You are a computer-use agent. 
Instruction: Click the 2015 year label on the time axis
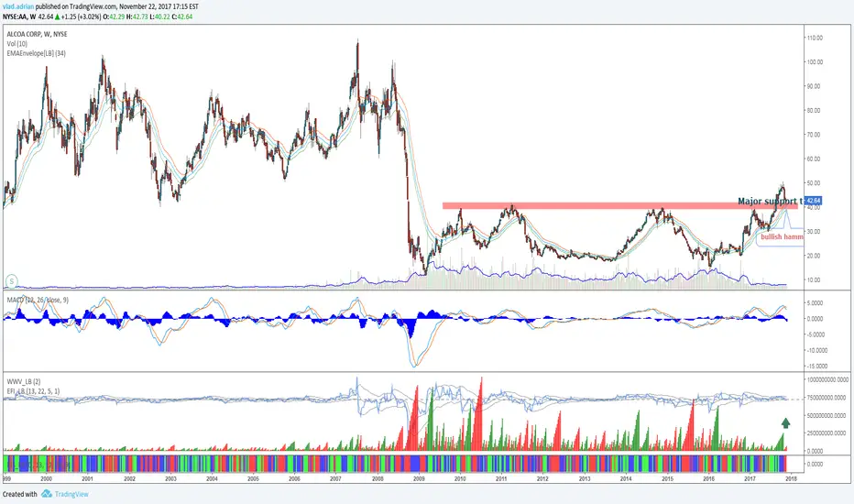tap(667, 479)
